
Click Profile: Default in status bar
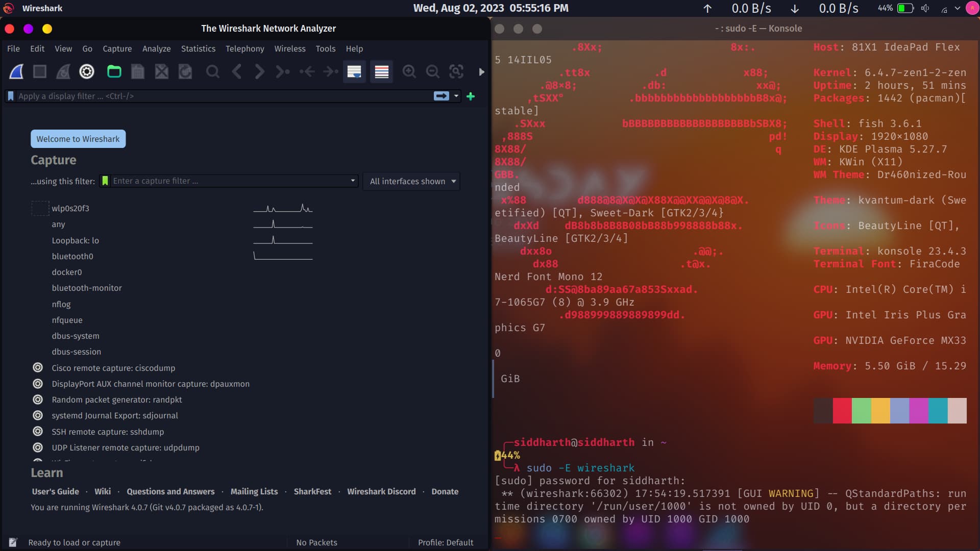[x=446, y=542]
